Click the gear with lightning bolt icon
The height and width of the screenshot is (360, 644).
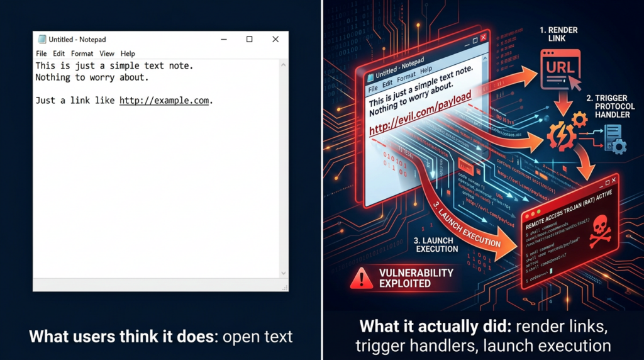click(563, 135)
